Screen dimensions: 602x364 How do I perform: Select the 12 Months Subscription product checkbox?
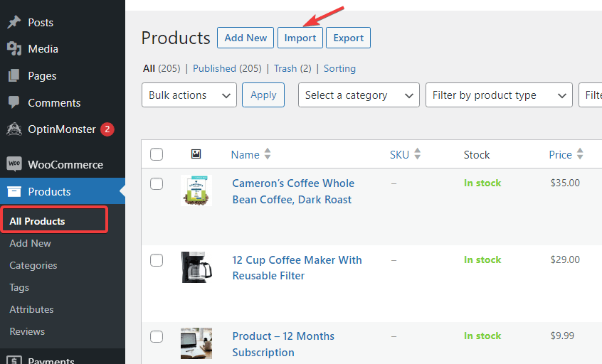click(157, 336)
